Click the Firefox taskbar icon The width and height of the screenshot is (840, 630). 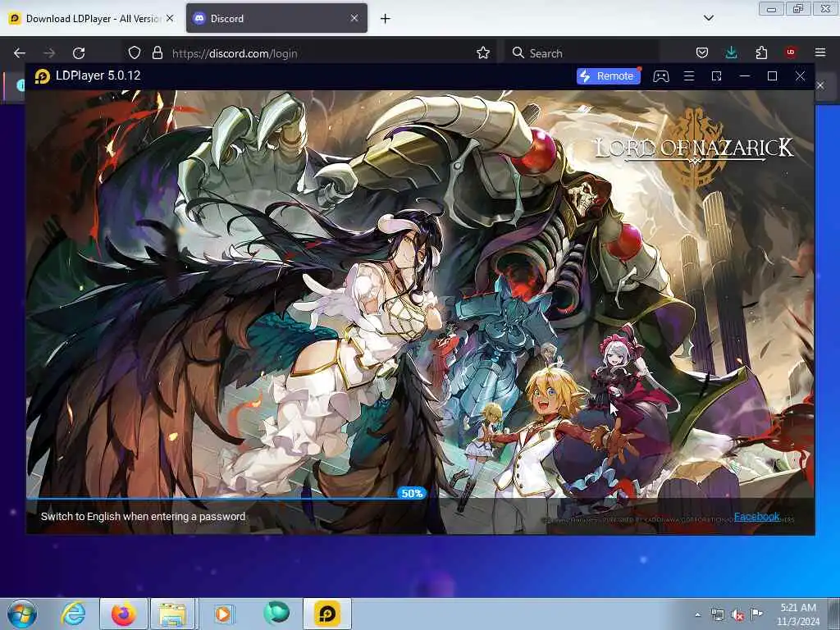tap(124, 614)
